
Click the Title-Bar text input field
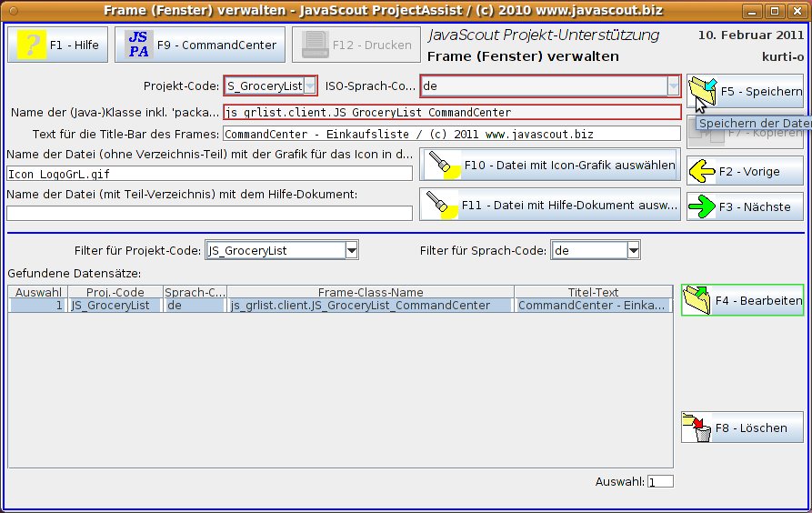pyautogui.click(x=451, y=134)
